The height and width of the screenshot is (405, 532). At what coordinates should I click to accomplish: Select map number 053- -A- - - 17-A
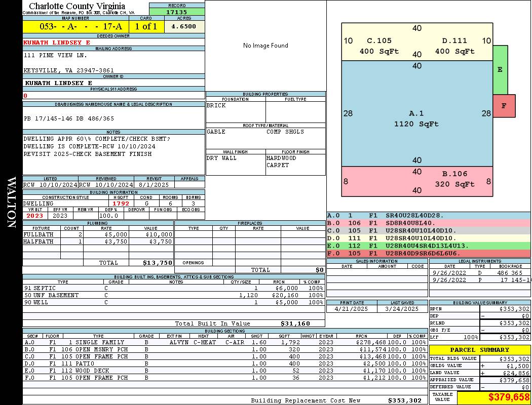click(x=81, y=26)
